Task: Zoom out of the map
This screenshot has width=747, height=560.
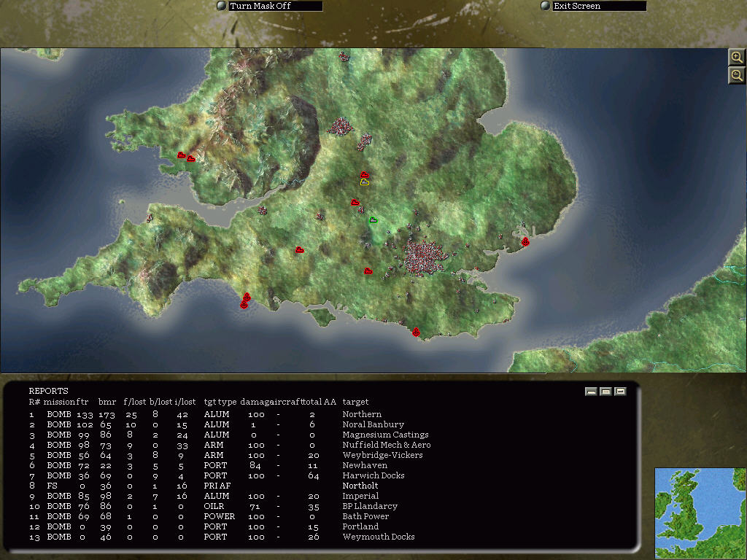Action: click(736, 74)
